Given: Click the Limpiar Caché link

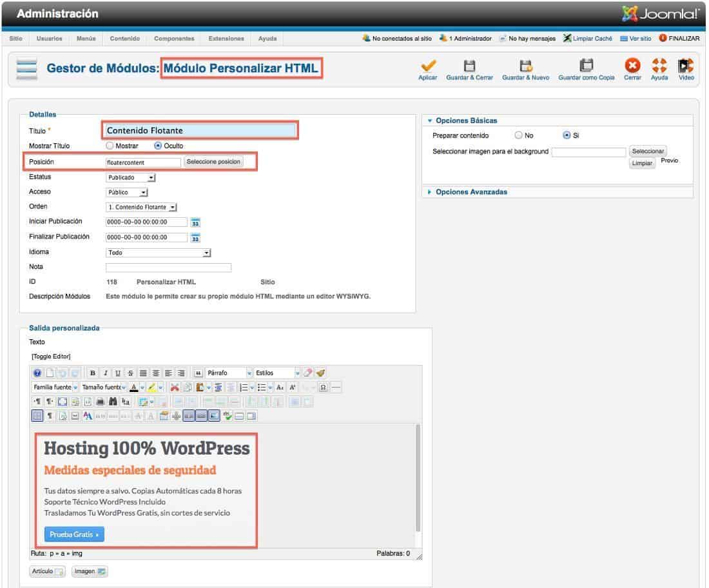Looking at the screenshot, I should tap(592, 39).
